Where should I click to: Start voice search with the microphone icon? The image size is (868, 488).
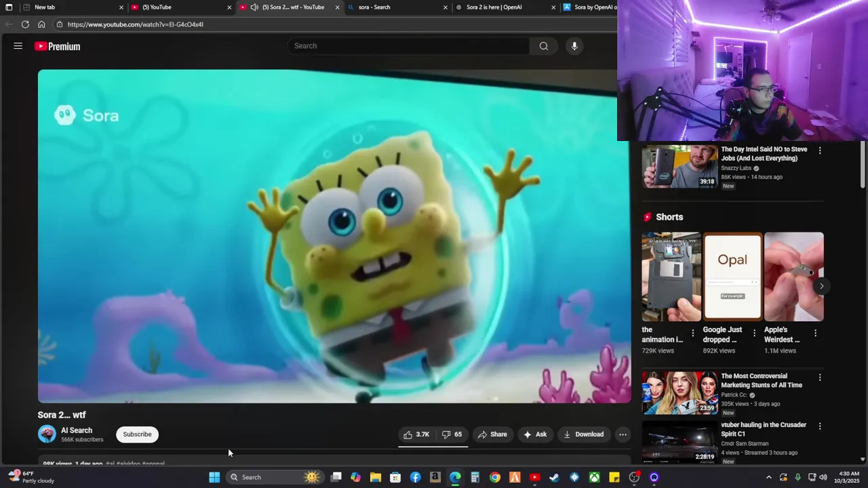574,46
